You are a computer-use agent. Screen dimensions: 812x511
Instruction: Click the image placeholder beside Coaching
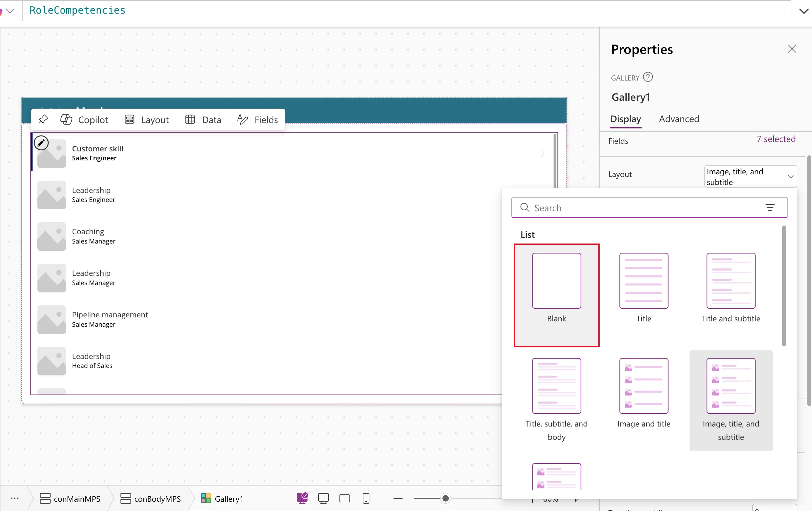[x=52, y=237]
